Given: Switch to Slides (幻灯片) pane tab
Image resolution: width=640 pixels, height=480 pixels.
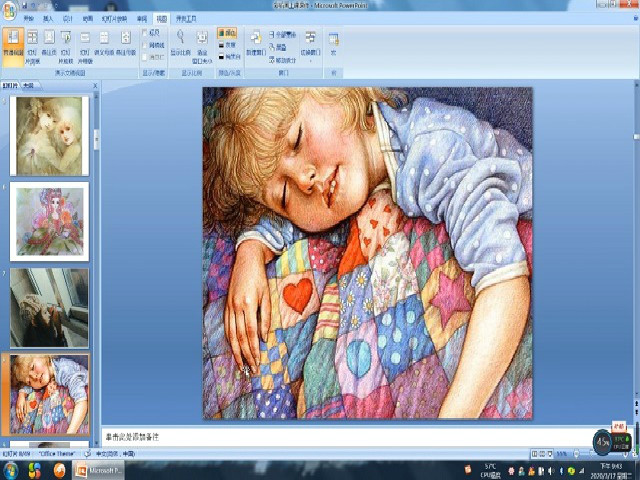Looking at the screenshot, I should (x=10, y=86).
